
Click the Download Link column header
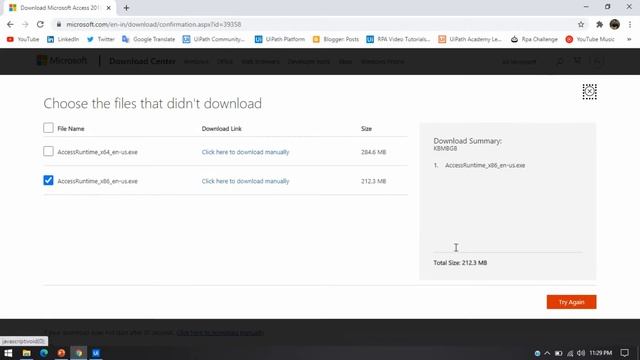click(222, 129)
